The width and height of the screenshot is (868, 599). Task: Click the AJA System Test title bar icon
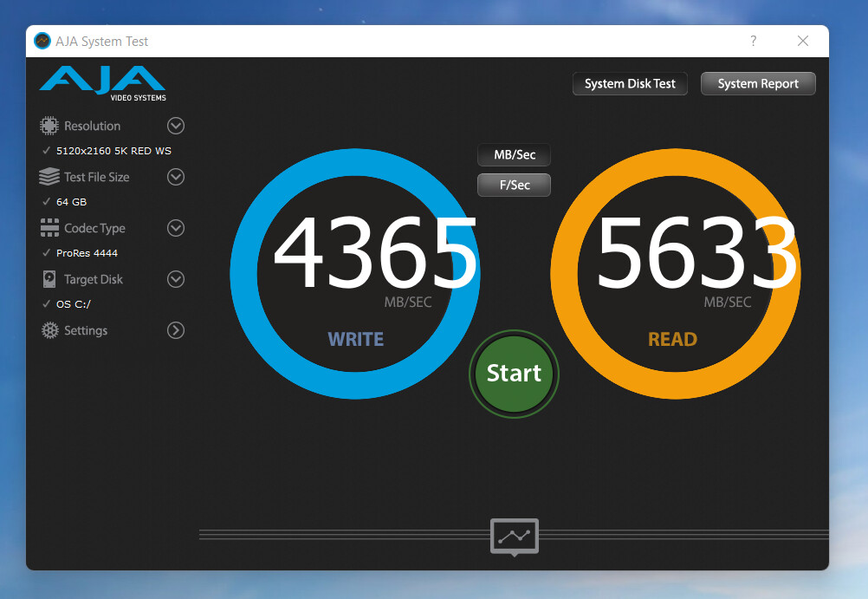pos(42,41)
